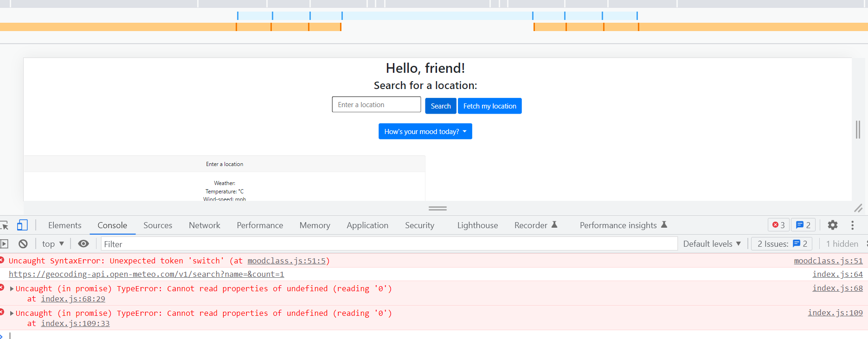The image size is (868, 339).
Task: Click the device viewport width drag handle
Action: [x=858, y=129]
